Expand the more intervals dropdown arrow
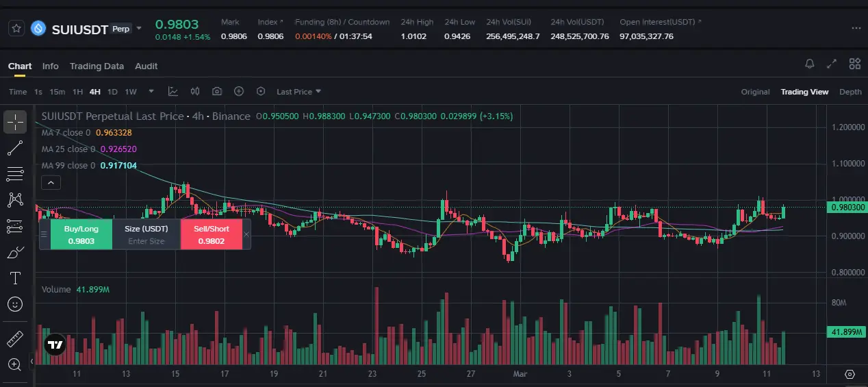868x387 pixels. click(151, 92)
